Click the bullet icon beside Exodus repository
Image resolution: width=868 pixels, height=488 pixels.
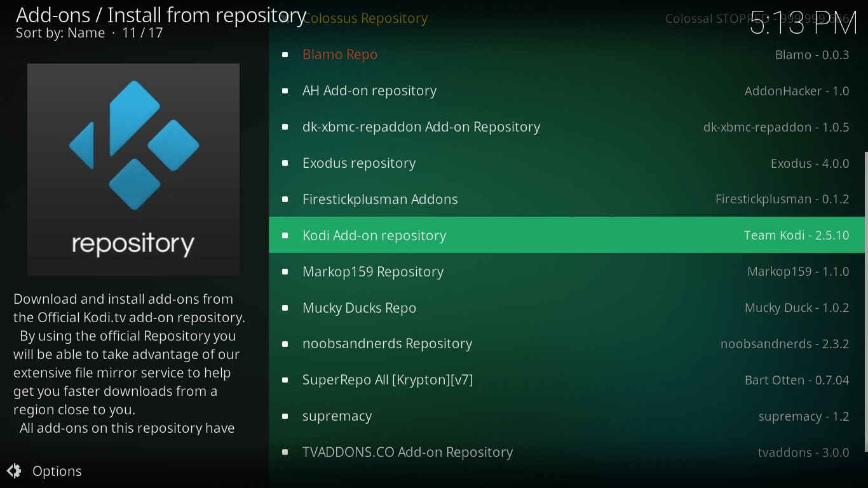[x=285, y=163]
